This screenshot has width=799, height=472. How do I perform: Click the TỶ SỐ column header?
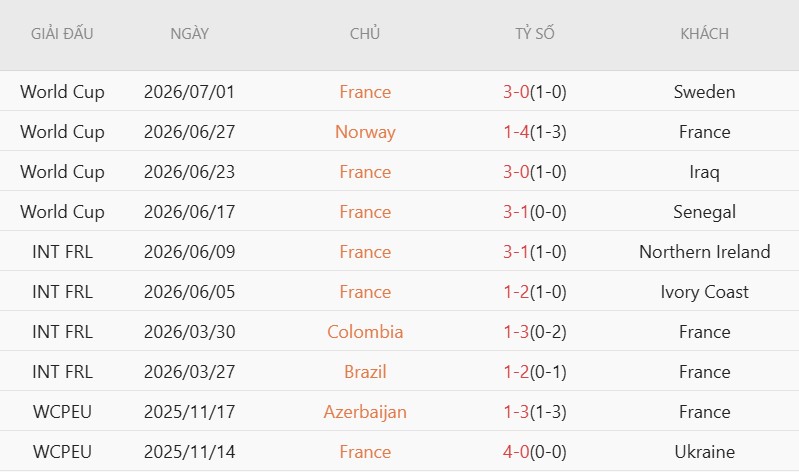[x=535, y=34]
